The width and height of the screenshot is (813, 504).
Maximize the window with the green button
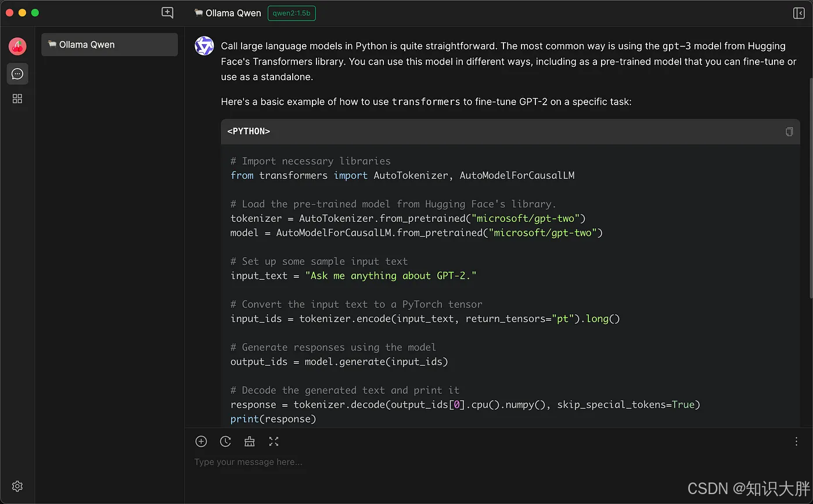(35, 13)
